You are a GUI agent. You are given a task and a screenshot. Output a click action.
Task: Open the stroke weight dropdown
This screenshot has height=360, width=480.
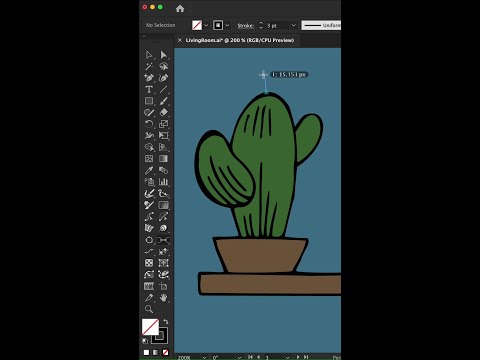(294, 25)
